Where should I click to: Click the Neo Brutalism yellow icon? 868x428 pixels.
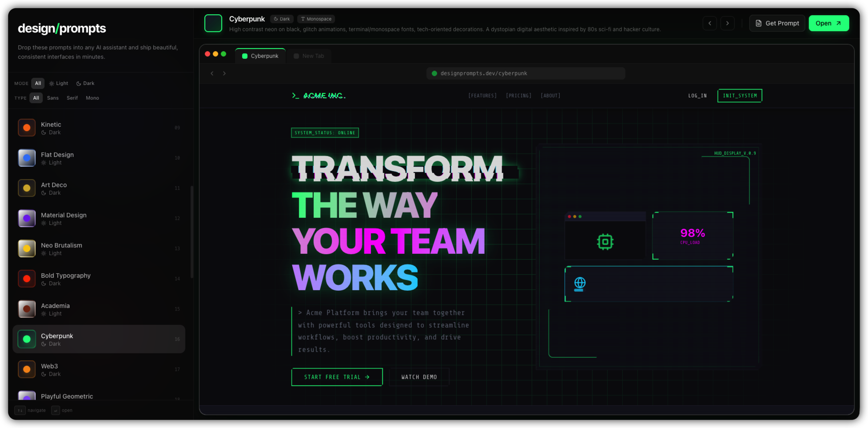tap(27, 249)
